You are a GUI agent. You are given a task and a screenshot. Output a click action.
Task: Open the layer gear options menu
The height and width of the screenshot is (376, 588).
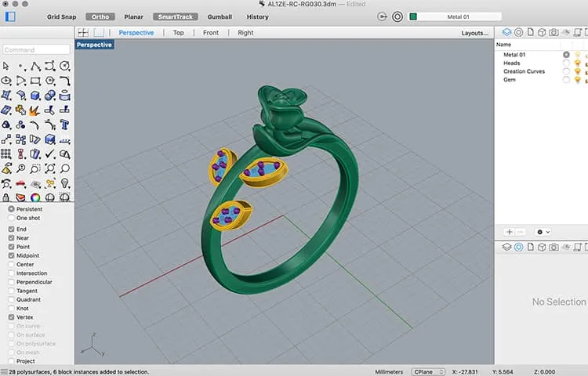[x=543, y=232]
